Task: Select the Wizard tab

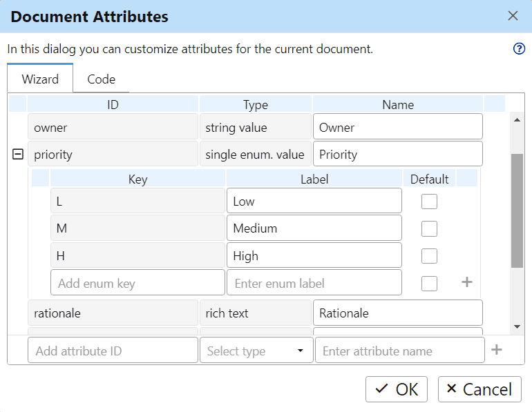Action: (40, 79)
